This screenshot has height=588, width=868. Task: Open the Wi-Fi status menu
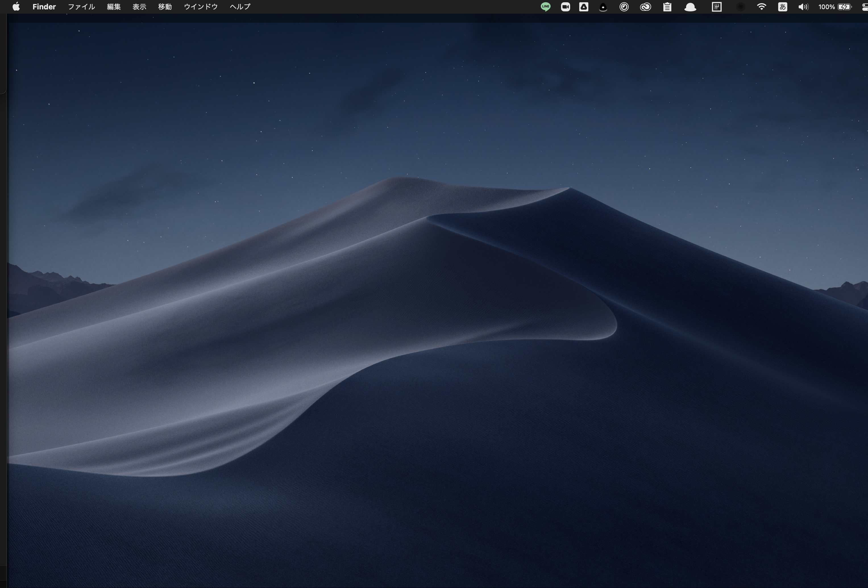point(761,7)
